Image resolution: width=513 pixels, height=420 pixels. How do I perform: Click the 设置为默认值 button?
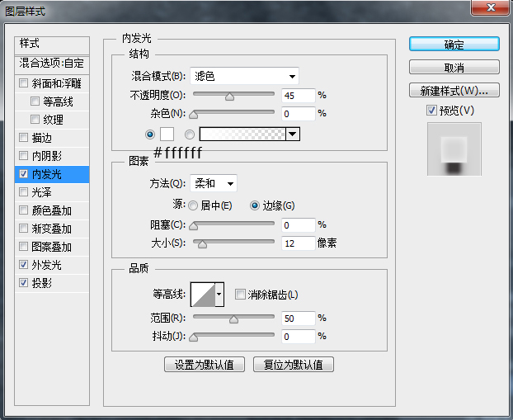(205, 365)
